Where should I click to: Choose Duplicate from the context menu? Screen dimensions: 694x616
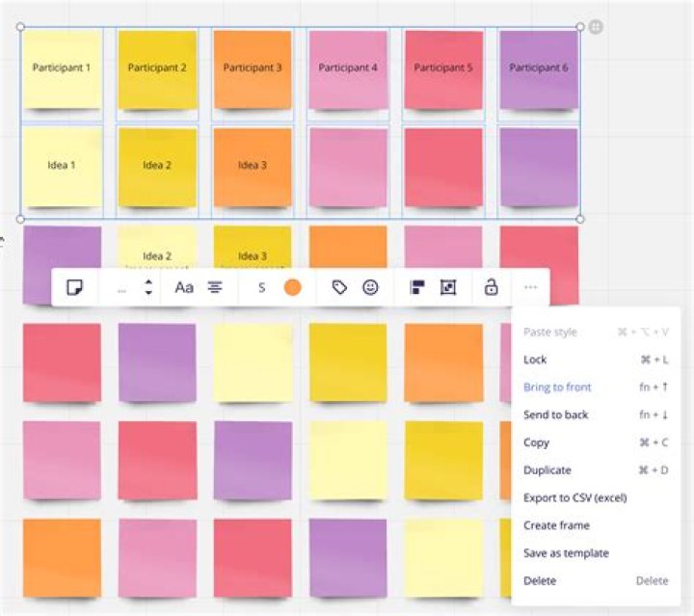(596, 470)
